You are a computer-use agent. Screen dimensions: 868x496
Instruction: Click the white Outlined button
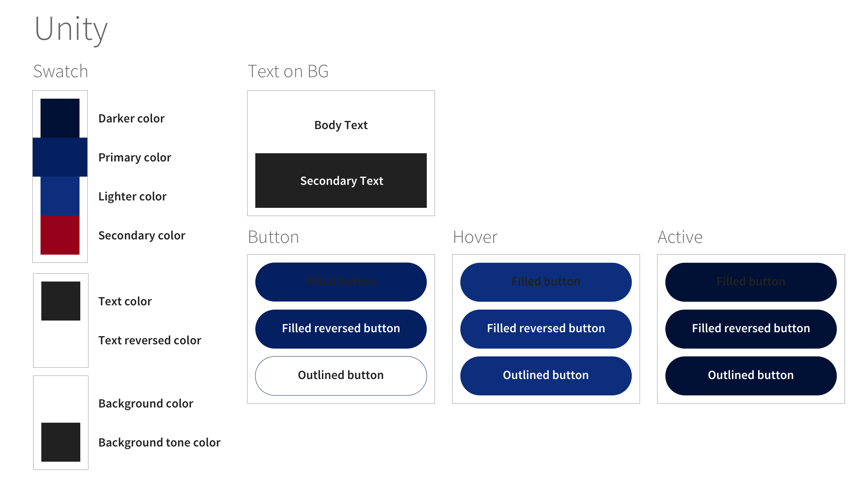pyautogui.click(x=341, y=376)
